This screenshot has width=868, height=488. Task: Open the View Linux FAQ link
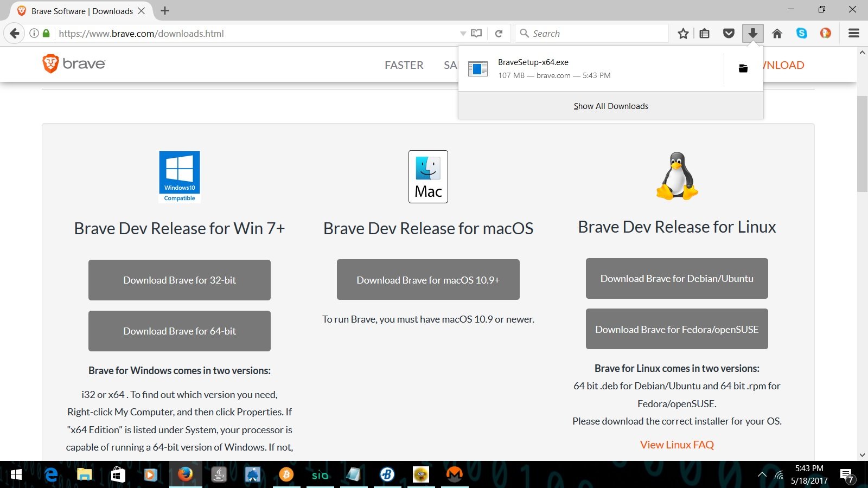click(677, 445)
